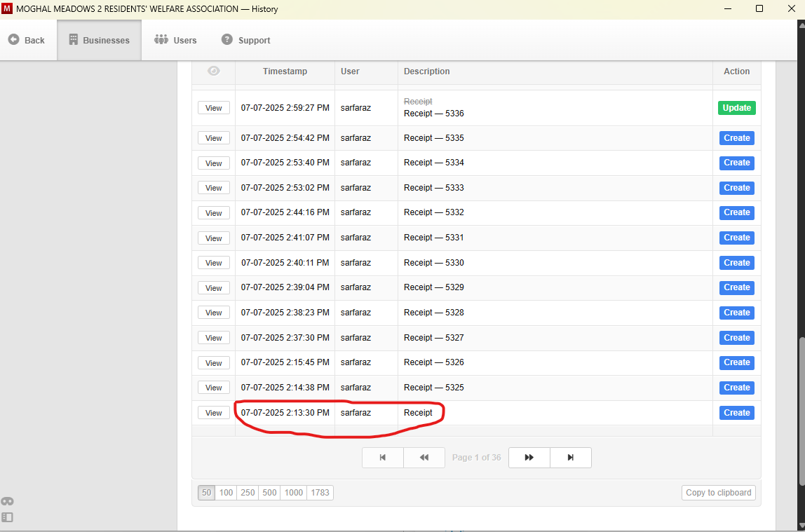Set page size to 250 rows
805x532 pixels.
pos(248,493)
